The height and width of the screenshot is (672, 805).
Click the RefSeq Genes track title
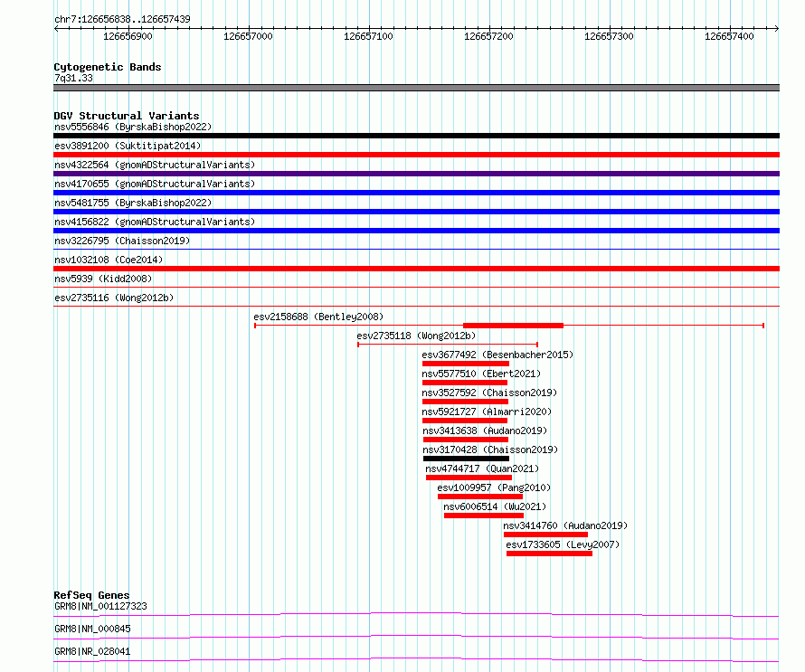91,595
